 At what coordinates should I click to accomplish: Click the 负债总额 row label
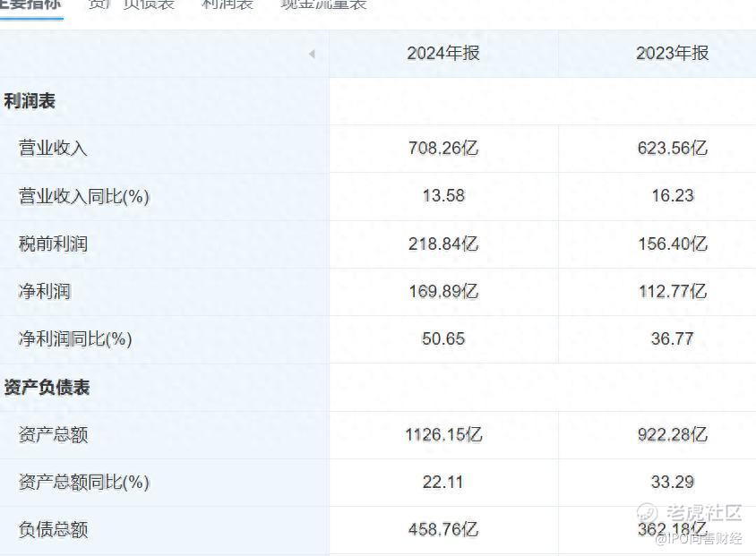[x=53, y=529]
